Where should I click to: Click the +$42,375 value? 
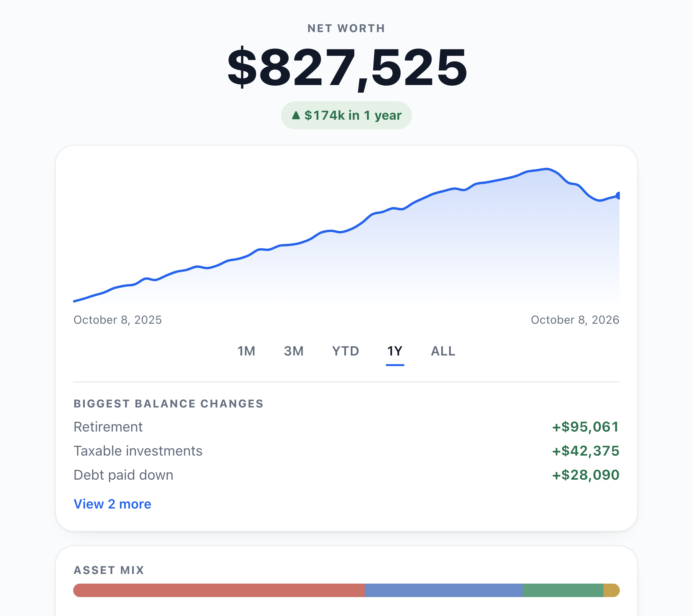(586, 451)
